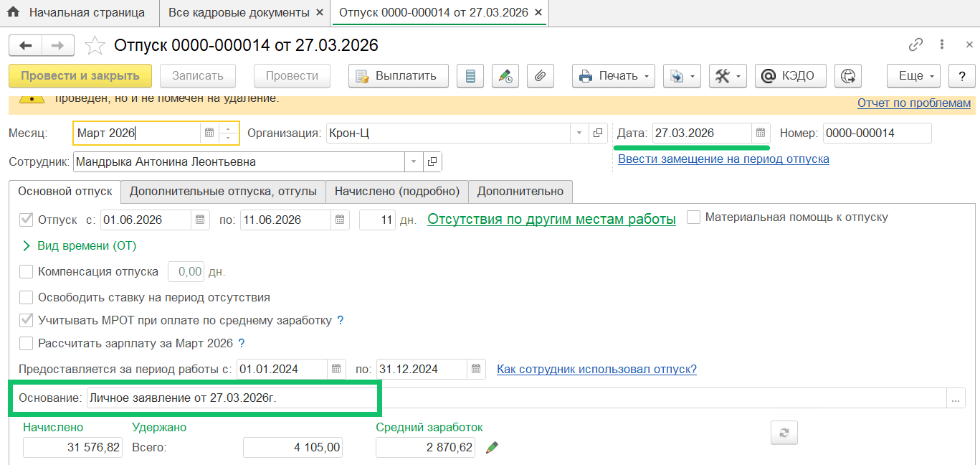Open the Организация dropdown list
Screen dimensions: 980x465
pos(579,133)
